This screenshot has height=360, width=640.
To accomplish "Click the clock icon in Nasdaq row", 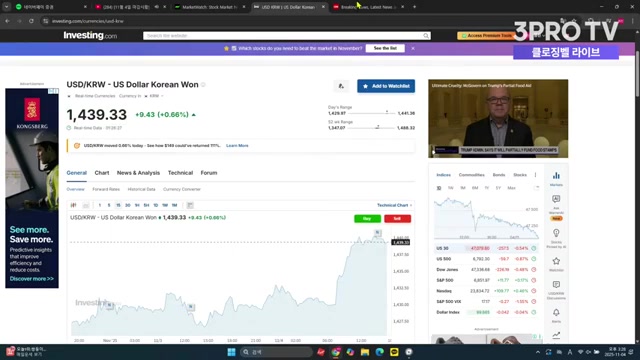I will coord(533,291).
